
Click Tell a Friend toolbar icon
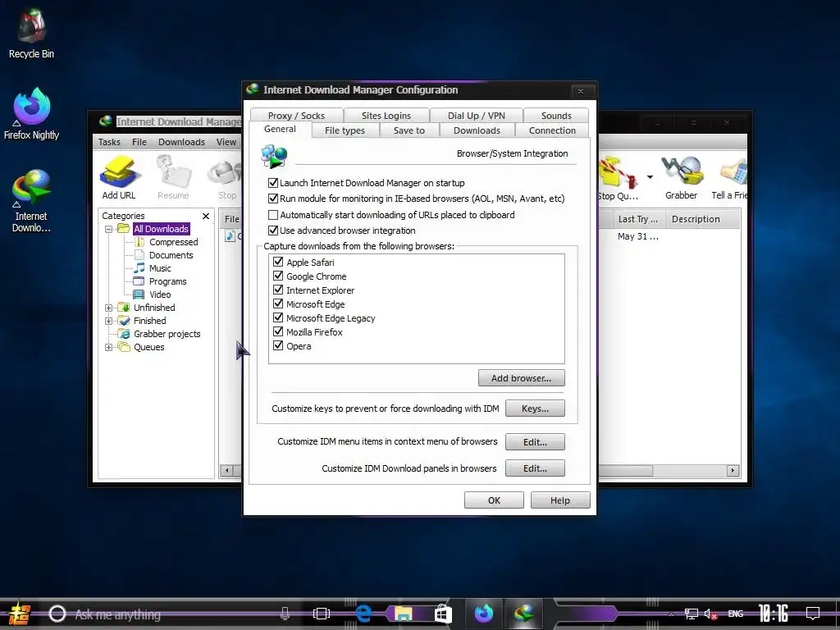729,177
